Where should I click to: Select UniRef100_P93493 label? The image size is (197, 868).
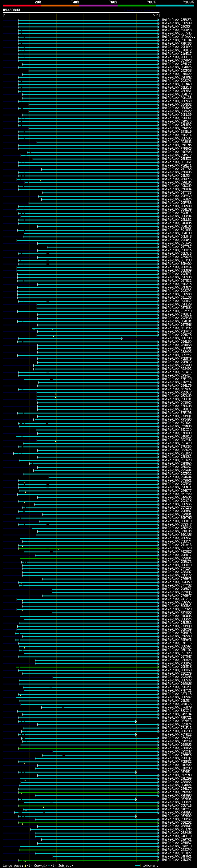click(x=176, y=365)
